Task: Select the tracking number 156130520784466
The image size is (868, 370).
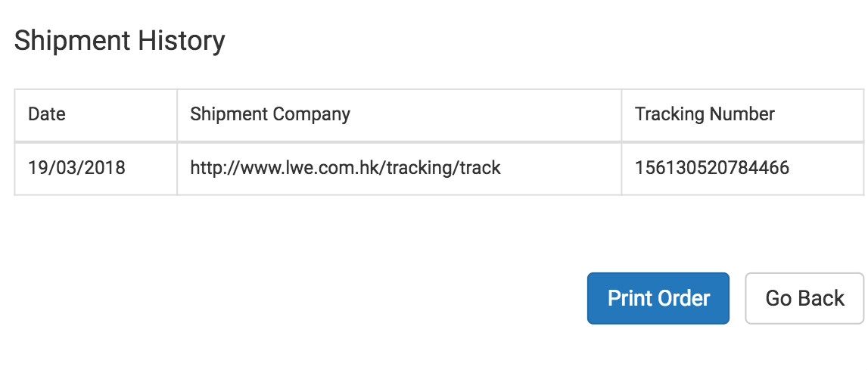Action: 712,167
